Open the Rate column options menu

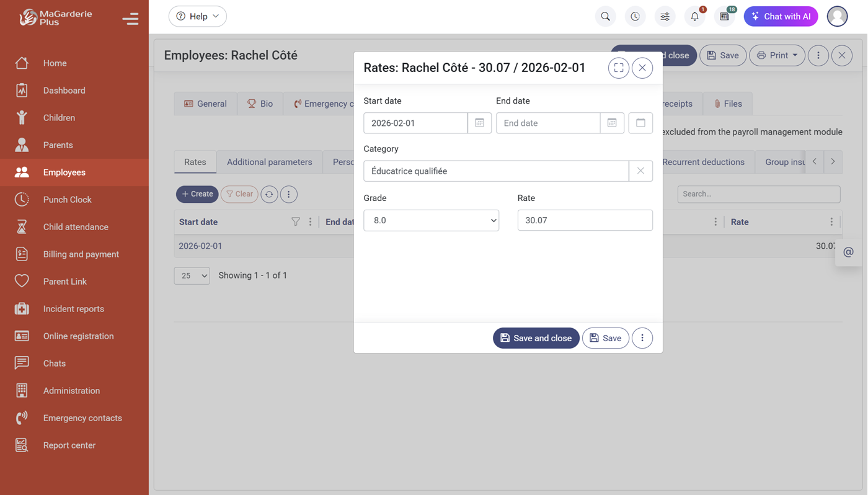831,222
